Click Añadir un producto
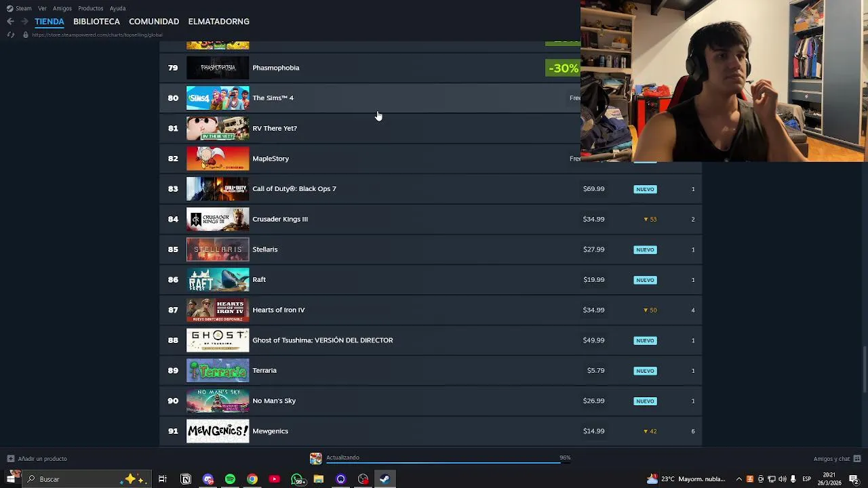The width and height of the screenshot is (868, 488). [42, 459]
